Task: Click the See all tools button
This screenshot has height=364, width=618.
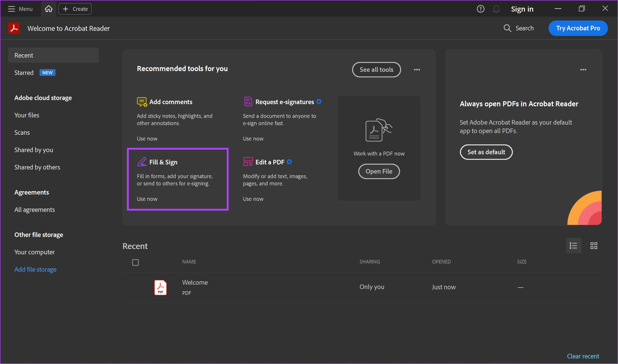Action: coord(376,70)
